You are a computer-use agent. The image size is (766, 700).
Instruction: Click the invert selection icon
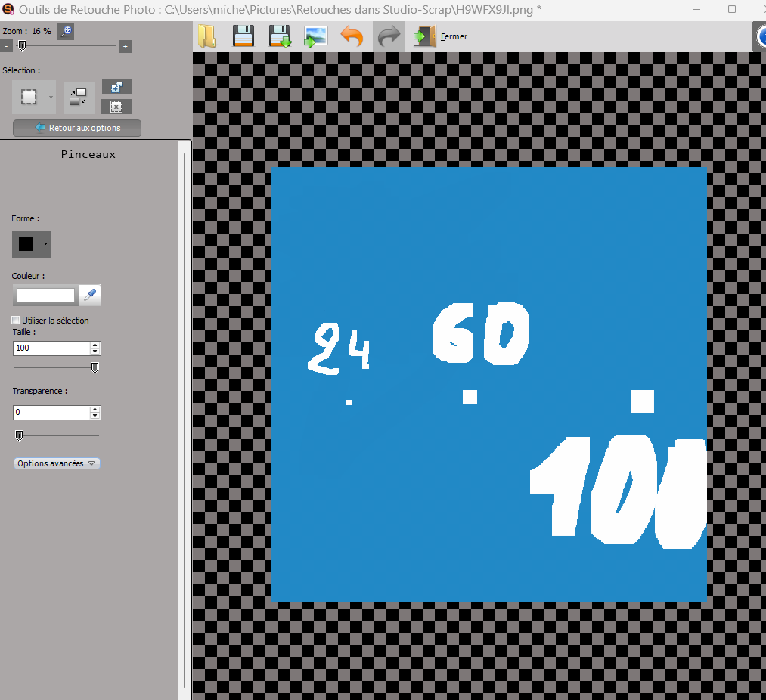(78, 97)
